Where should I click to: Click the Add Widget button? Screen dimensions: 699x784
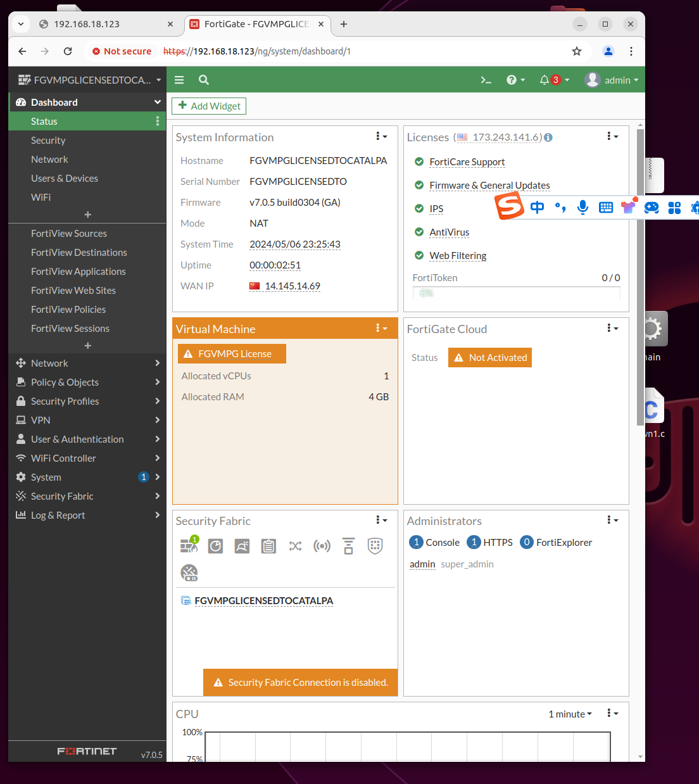[209, 106]
